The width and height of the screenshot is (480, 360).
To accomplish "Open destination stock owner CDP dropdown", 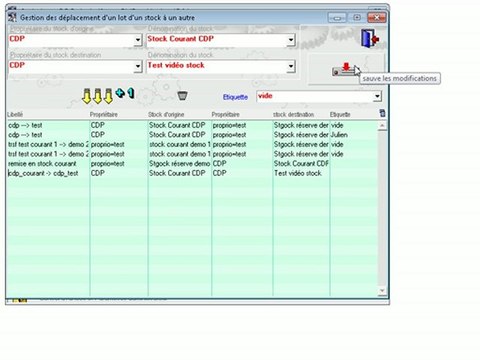I will click(x=138, y=67).
